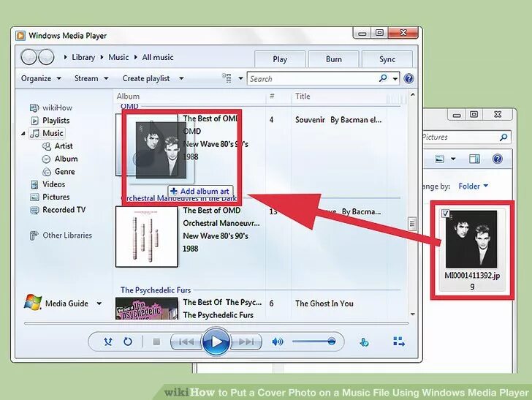Image resolution: width=532 pixels, height=400 pixels.
Task: Click the Forward navigation button
Action: (46, 57)
